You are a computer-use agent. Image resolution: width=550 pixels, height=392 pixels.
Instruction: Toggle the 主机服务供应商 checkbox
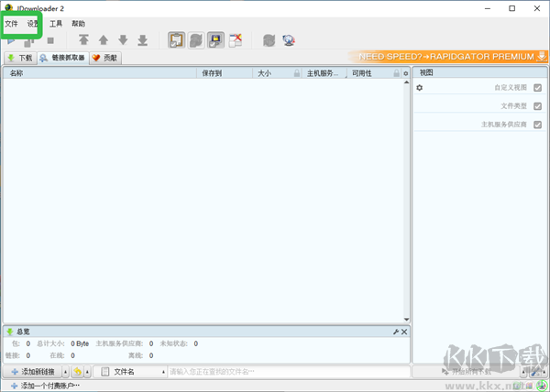click(x=537, y=125)
